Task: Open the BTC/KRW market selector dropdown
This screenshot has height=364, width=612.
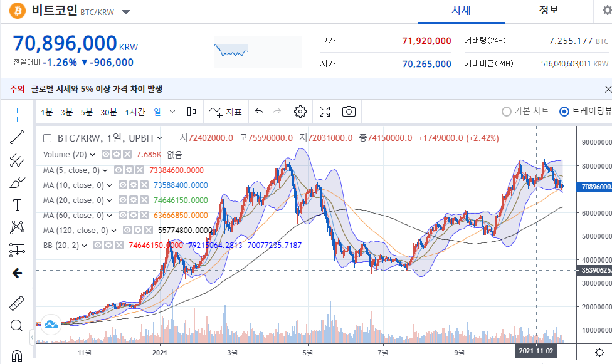Action: click(125, 12)
